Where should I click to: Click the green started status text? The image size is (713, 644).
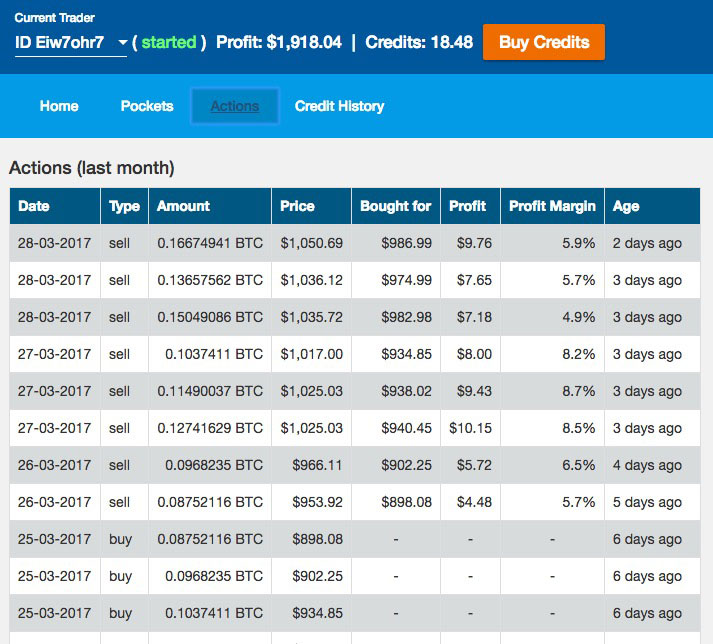(169, 42)
